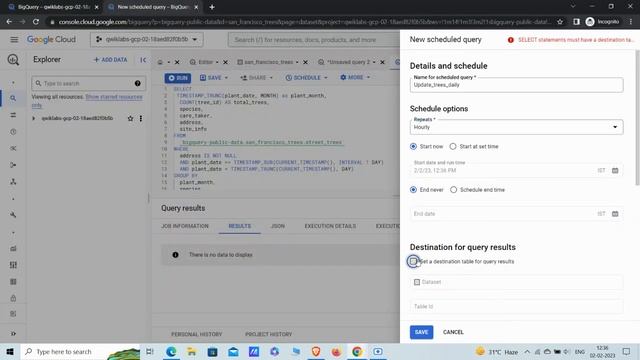Open the SCHEDULE dropdown menu
The height and width of the screenshot is (360, 640).
click(326, 78)
